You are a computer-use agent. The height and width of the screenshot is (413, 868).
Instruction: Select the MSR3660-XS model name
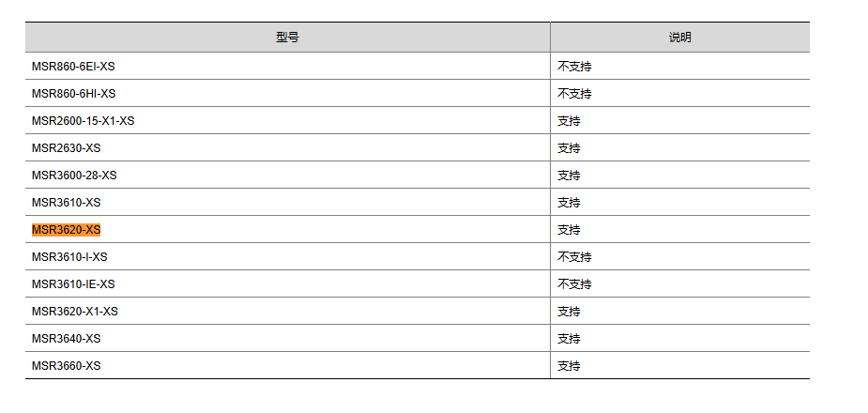[x=66, y=366]
